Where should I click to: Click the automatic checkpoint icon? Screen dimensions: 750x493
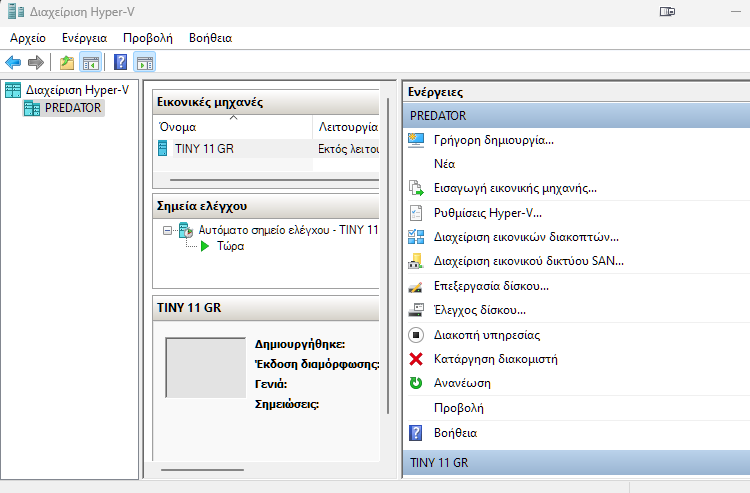186,230
